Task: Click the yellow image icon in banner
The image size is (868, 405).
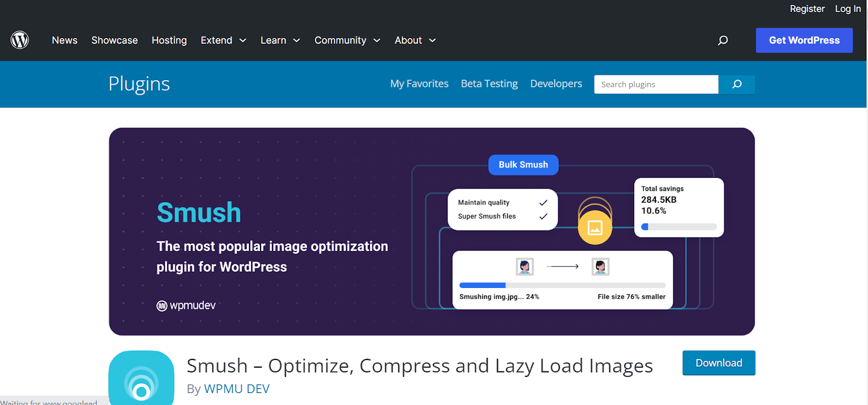Action: [x=595, y=228]
